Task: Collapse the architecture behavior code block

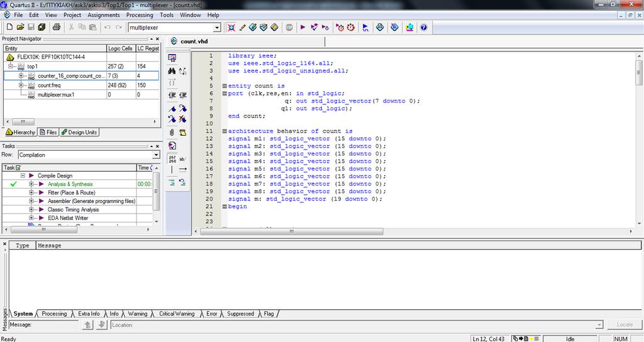Action: (225, 131)
